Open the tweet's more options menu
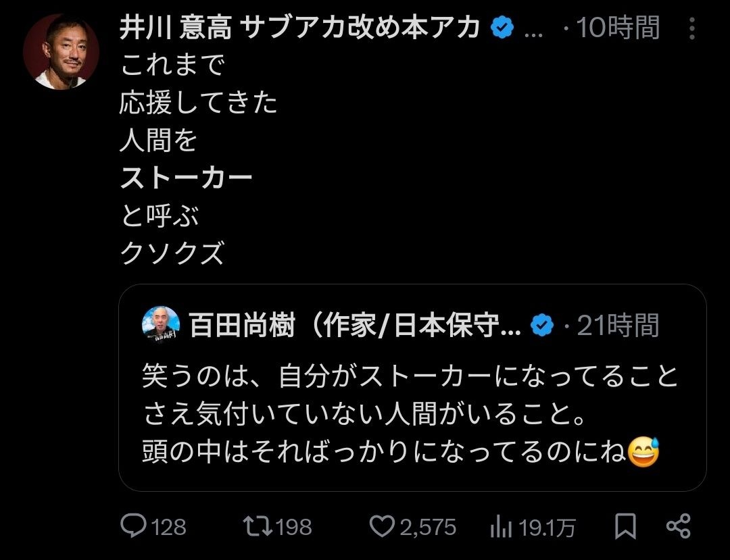The image size is (730, 560). (x=691, y=28)
